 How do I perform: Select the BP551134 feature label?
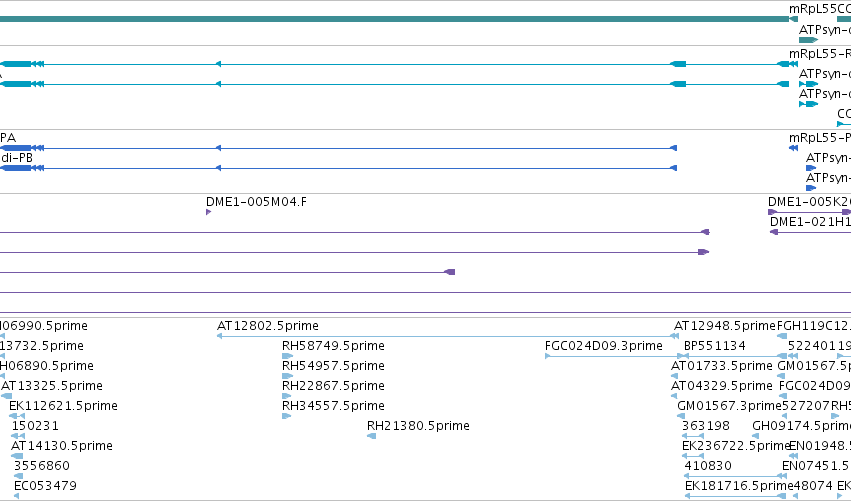pos(715,346)
